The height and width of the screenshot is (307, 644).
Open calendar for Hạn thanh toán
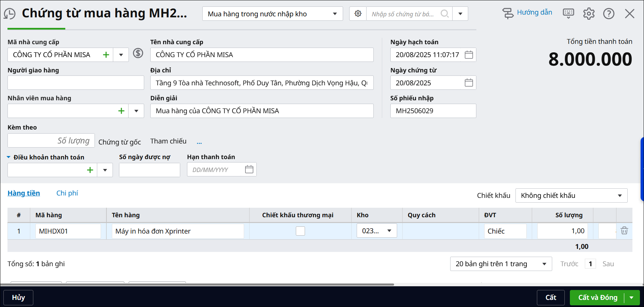point(249,169)
